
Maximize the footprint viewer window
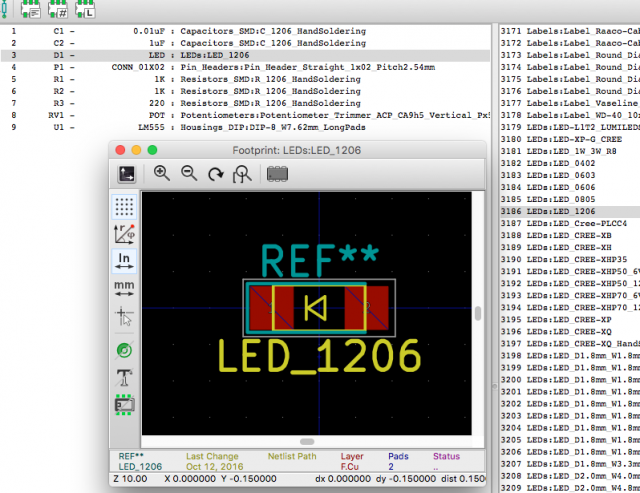[152, 150]
